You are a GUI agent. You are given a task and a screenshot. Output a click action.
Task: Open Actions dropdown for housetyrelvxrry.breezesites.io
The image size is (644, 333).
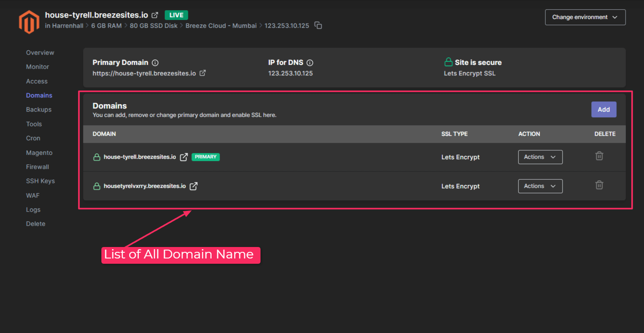[x=540, y=186]
